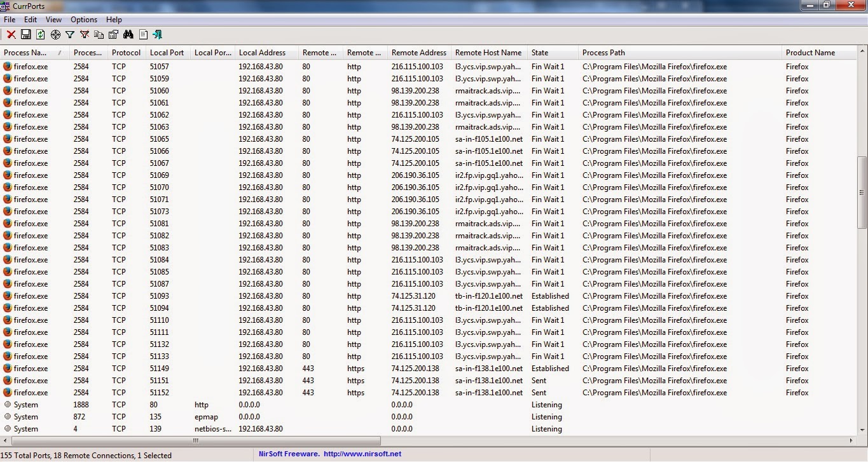Open the Options menu

pyautogui.click(x=84, y=20)
